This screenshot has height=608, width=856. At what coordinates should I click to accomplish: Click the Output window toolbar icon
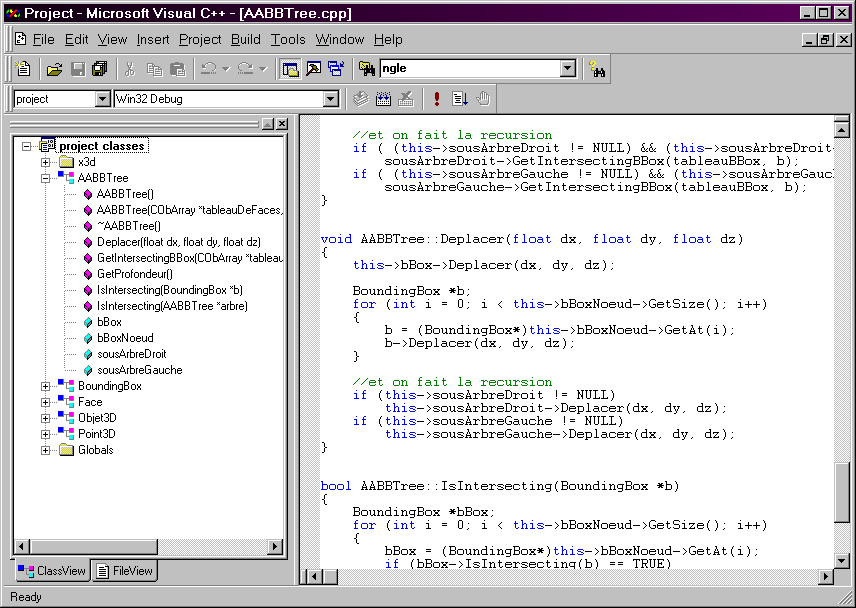[x=313, y=69]
